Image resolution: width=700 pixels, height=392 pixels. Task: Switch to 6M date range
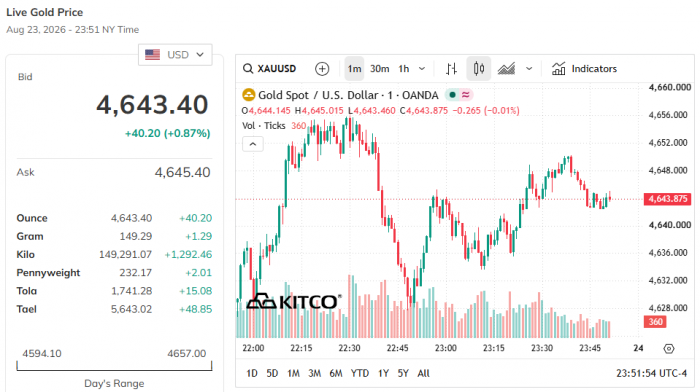336,373
